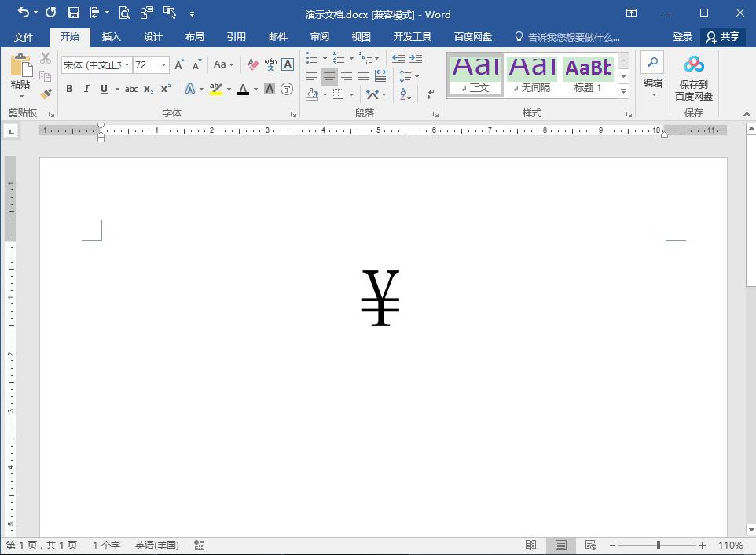
Task: Click the Increase Font Size icon
Action: (x=179, y=64)
